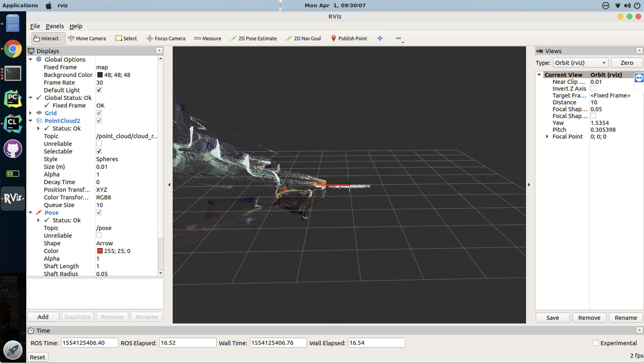Open Chrome from the dock
Screen dimensions: 644x363
tap(13, 49)
